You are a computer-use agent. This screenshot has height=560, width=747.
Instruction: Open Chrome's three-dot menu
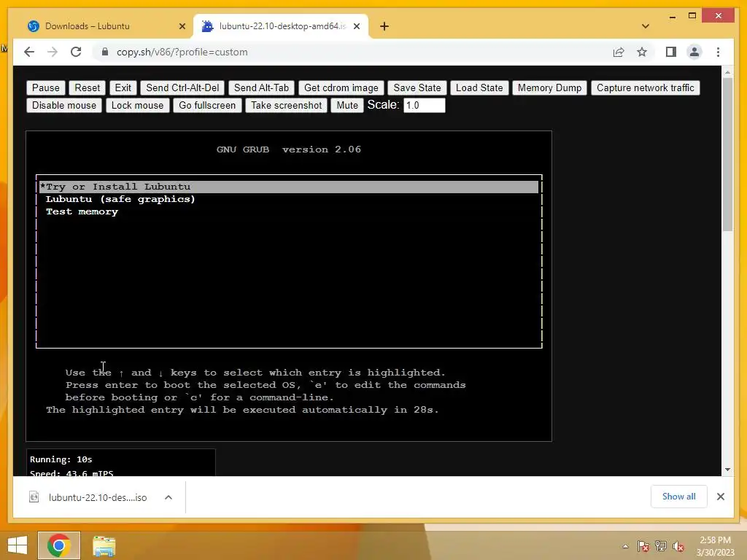tap(718, 52)
